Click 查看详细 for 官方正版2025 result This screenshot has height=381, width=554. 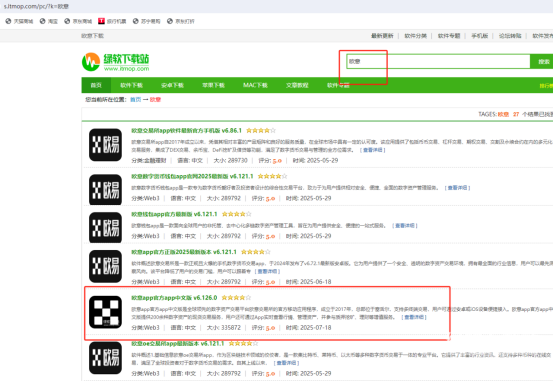[267, 271]
